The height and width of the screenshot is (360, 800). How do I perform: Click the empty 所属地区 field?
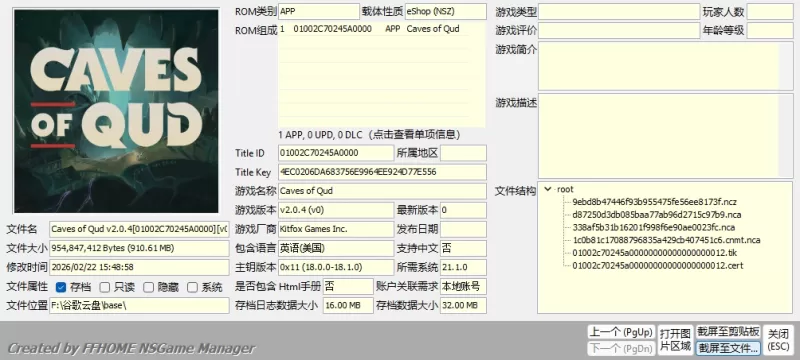pos(463,153)
